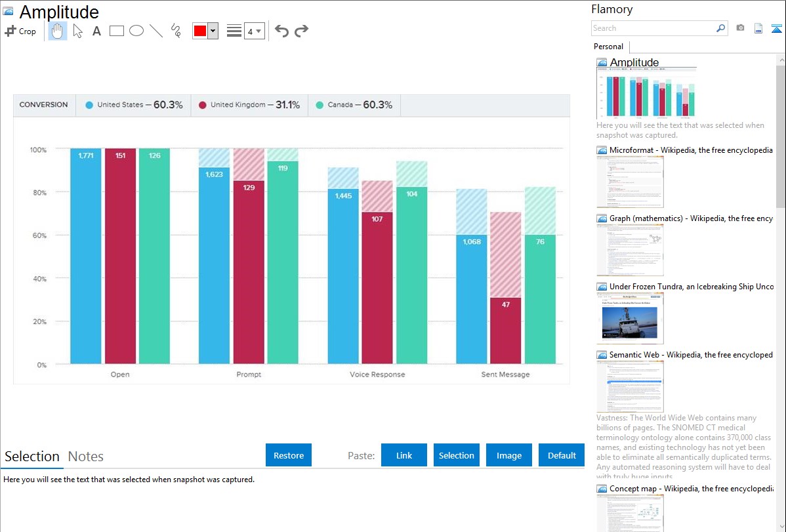Image resolution: width=786 pixels, height=532 pixels.
Task: Click the Amplitude title in snapshot list
Action: click(x=634, y=62)
